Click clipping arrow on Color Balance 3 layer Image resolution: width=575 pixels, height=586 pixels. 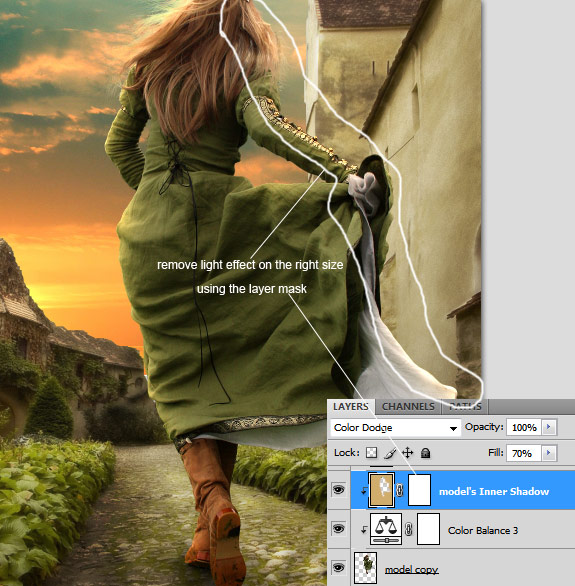pyautogui.click(x=364, y=530)
